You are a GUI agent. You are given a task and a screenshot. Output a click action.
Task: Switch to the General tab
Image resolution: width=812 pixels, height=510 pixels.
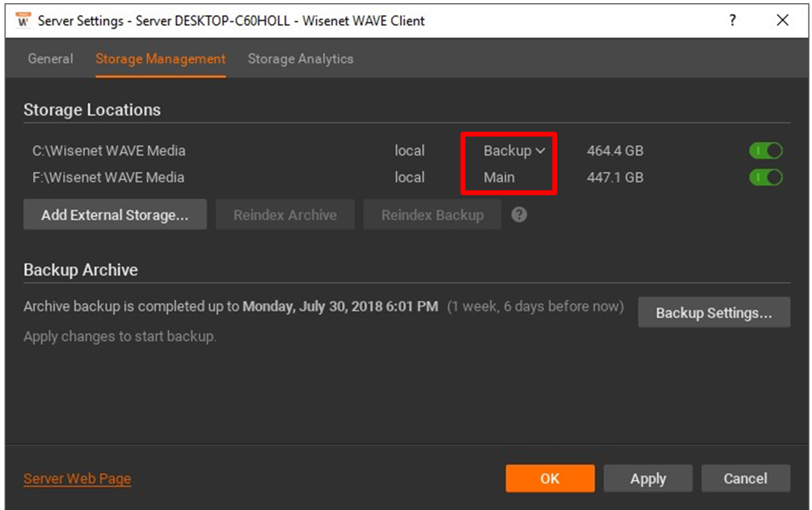pos(51,58)
